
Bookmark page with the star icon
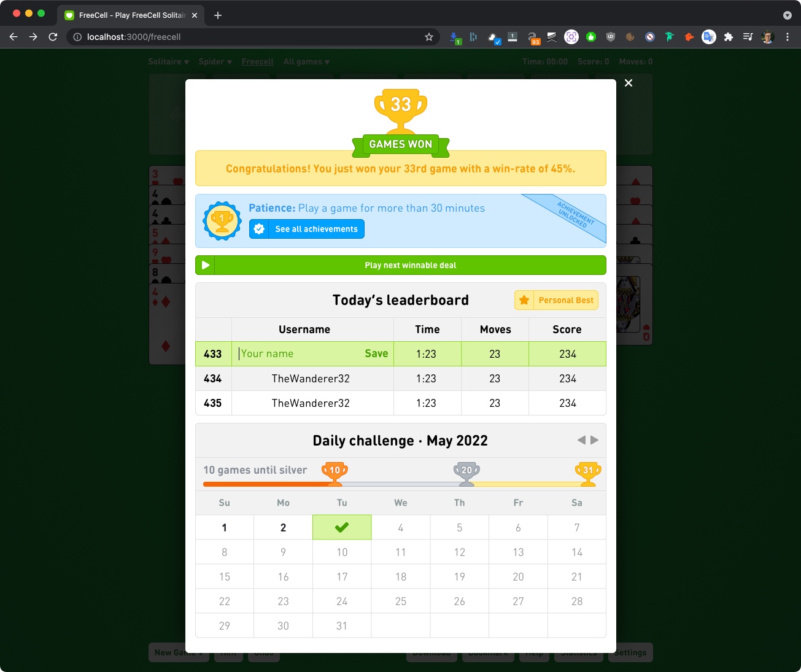429,37
